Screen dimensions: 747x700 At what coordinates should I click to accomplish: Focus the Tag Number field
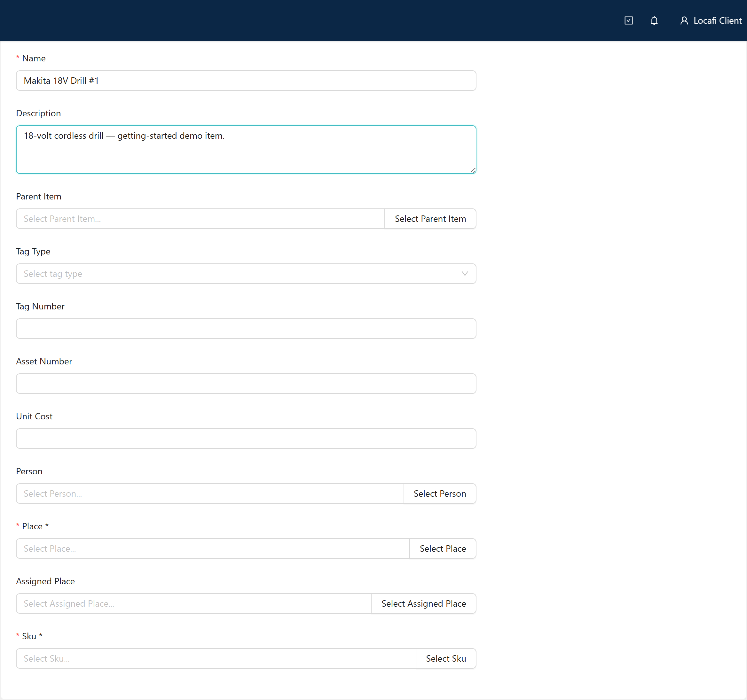point(246,329)
